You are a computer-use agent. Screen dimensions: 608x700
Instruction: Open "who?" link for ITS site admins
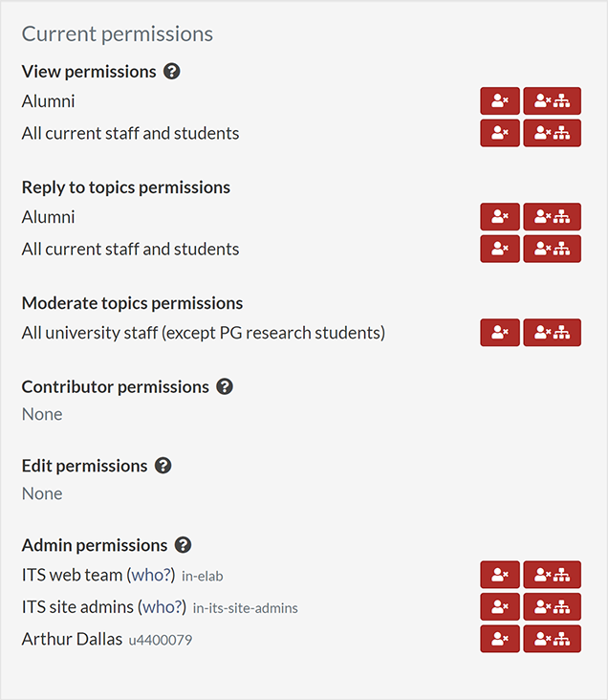163,606
